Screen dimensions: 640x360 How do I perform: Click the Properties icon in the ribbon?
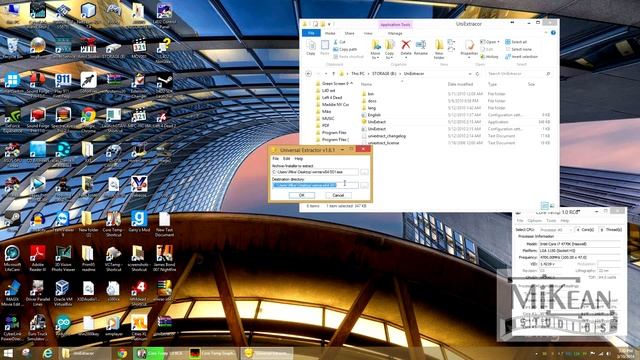click(x=469, y=44)
